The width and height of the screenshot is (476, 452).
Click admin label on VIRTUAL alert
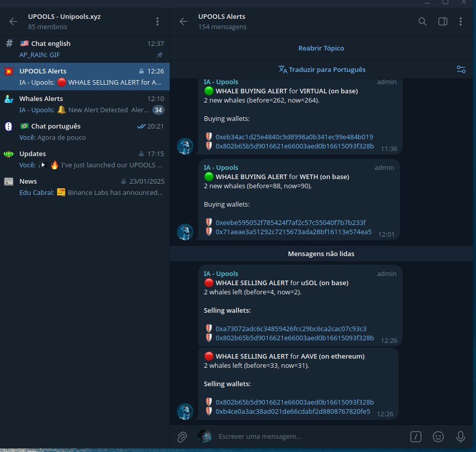coord(387,82)
